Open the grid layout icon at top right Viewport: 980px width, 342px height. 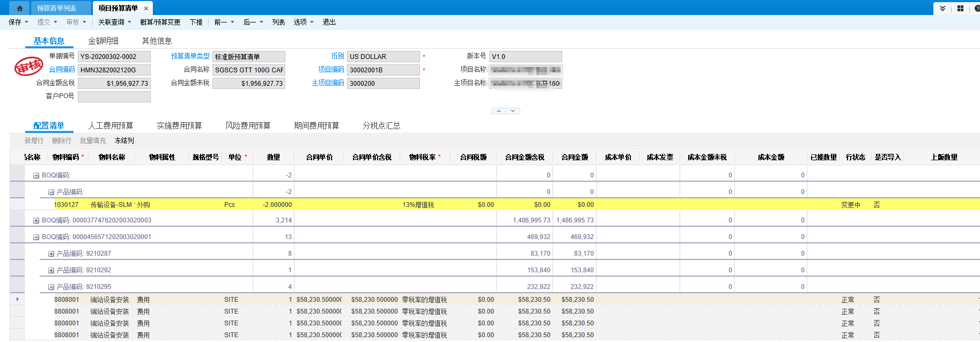pos(960,9)
